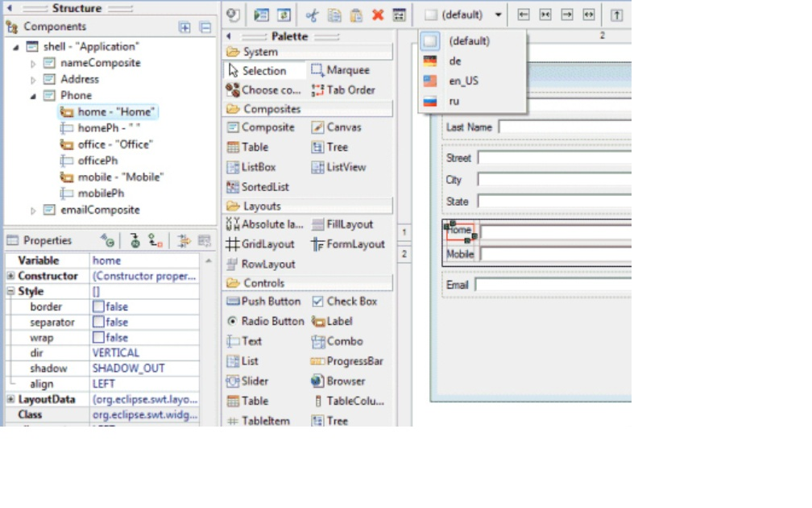Screen dimensions: 812x508
Task: Click the red Delete X toolbar icon
Action: point(378,15)
